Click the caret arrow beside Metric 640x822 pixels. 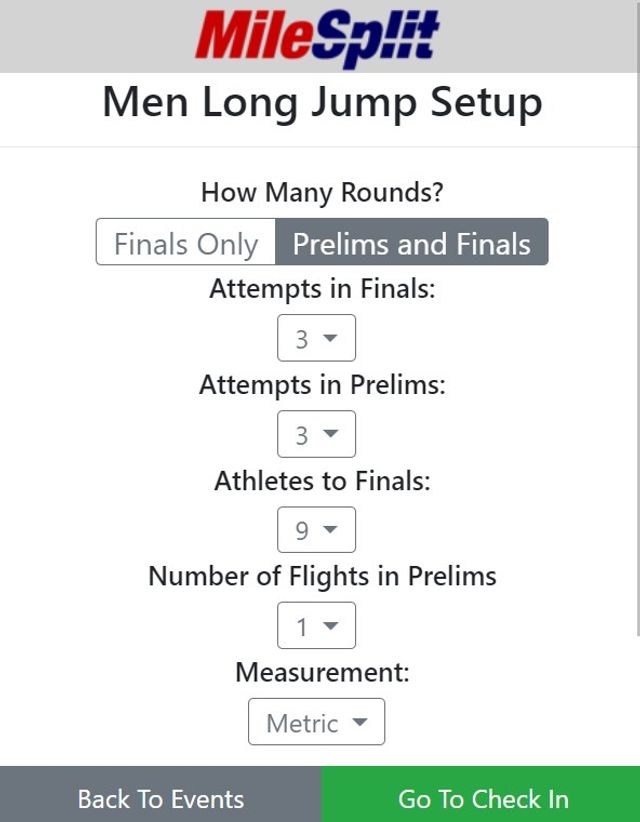[x=360, y=722]
